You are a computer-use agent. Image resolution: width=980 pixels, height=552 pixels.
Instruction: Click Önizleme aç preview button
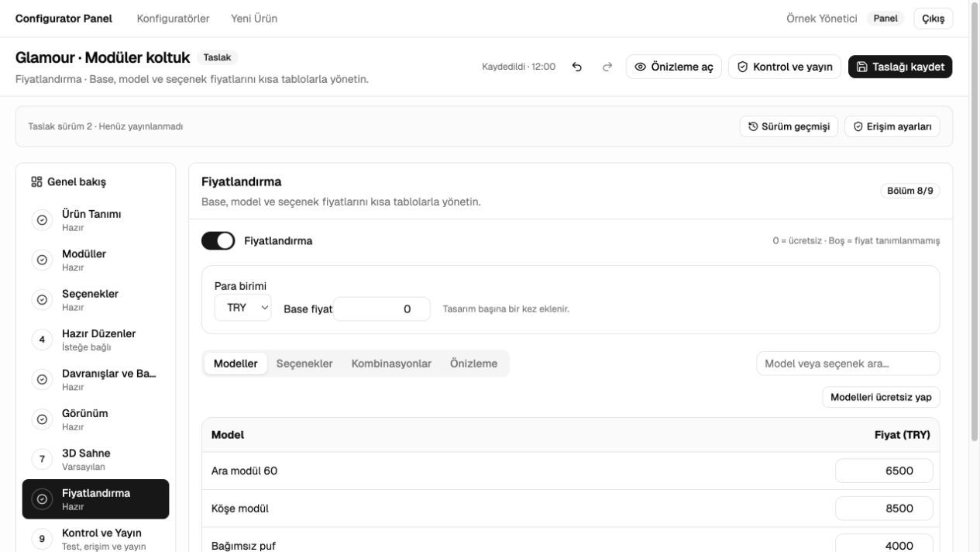point(674,67)
